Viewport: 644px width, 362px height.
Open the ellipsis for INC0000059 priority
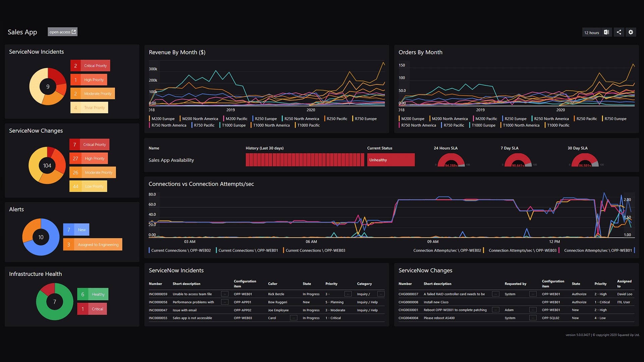click(x=348, y=294)
